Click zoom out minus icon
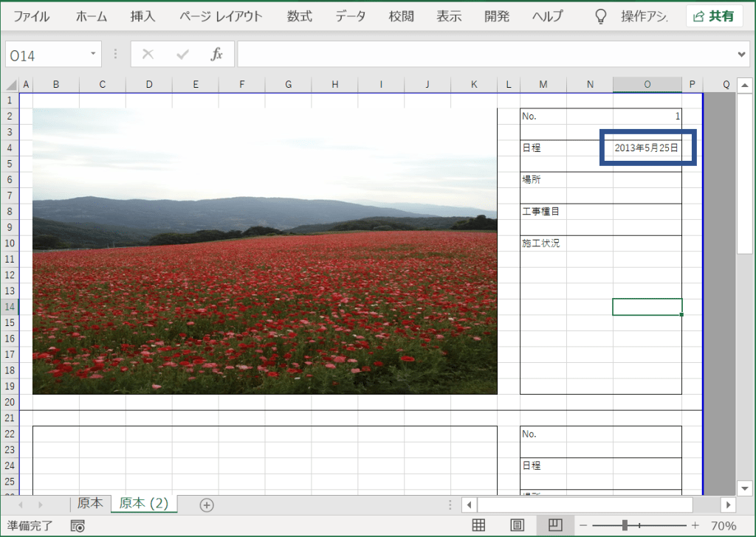756x537 pixels. (x=583, y=525)
